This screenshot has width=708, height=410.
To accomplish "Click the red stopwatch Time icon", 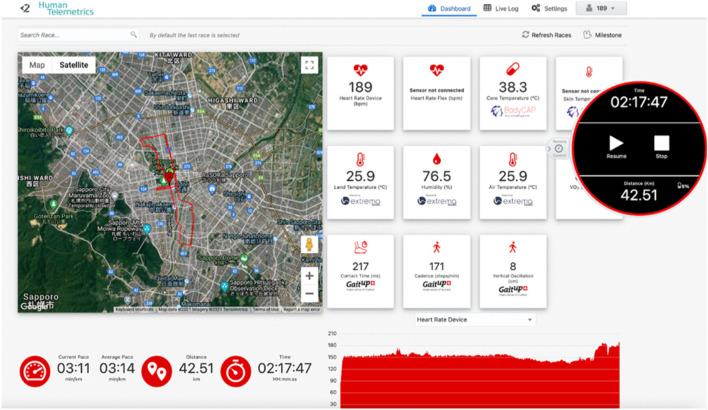I will click(236, 372).
